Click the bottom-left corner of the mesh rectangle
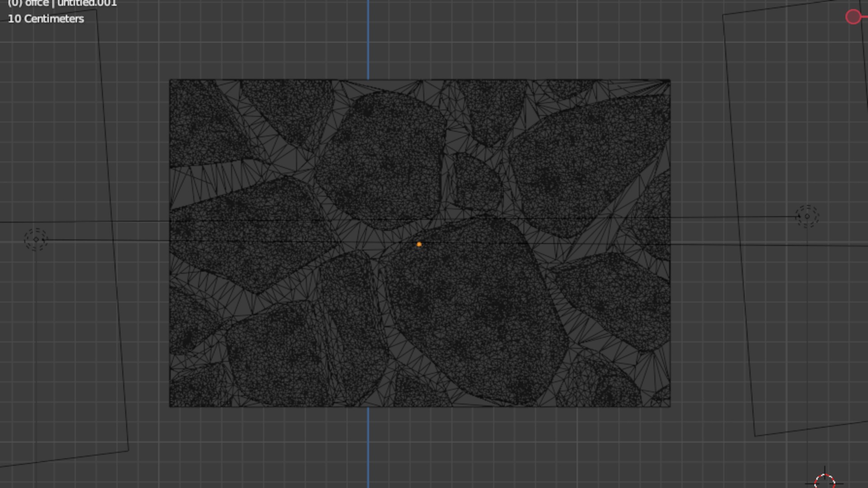Viewport: 868px width, 488px height. pyautogui.click(x=170, y=407)
